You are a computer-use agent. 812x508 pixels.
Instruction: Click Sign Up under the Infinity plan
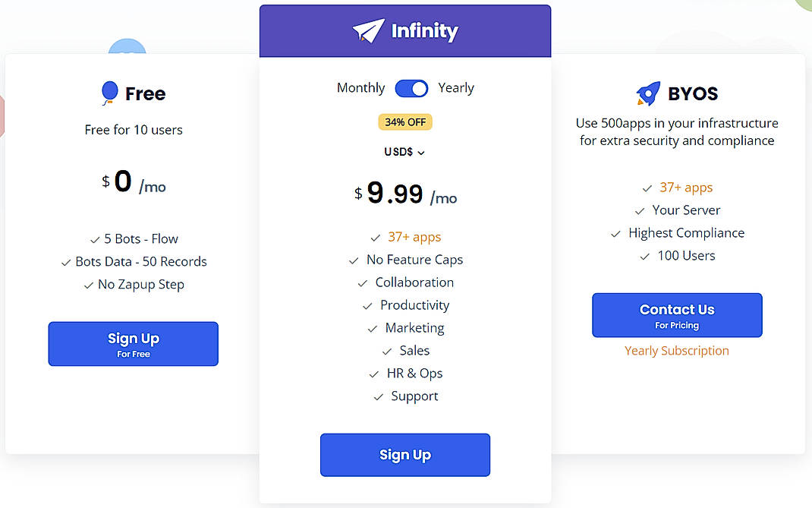point(404,454)
